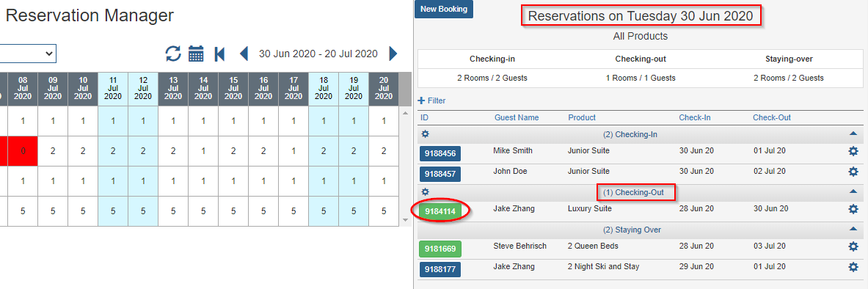
Task: Click the refresh icon in calendar toolbar
Action: (x=173, y=54)
